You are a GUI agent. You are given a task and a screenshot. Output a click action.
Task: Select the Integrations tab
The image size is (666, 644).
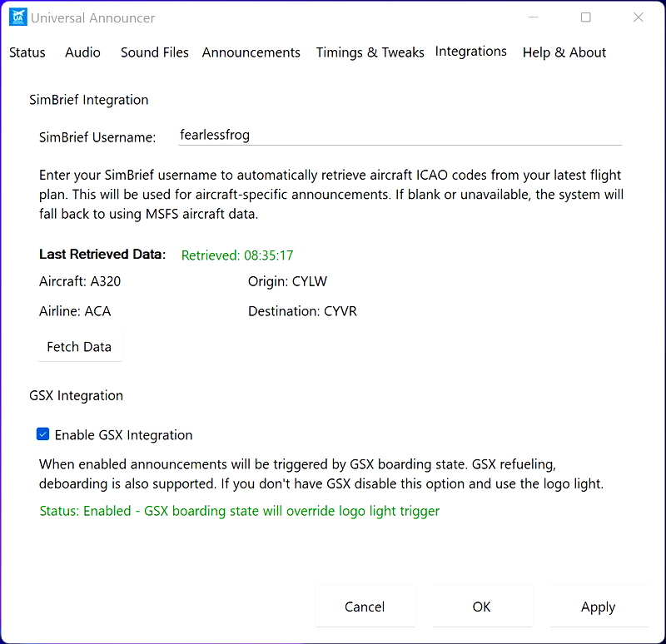[470, 51]
